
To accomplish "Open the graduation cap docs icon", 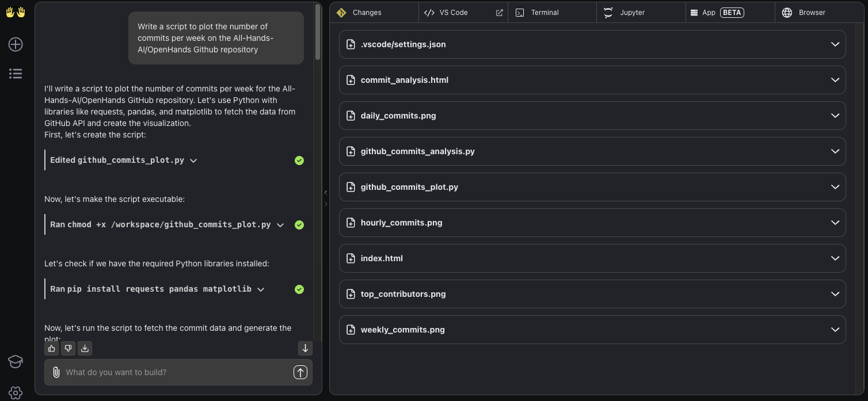I will click(x=16, y=361).
